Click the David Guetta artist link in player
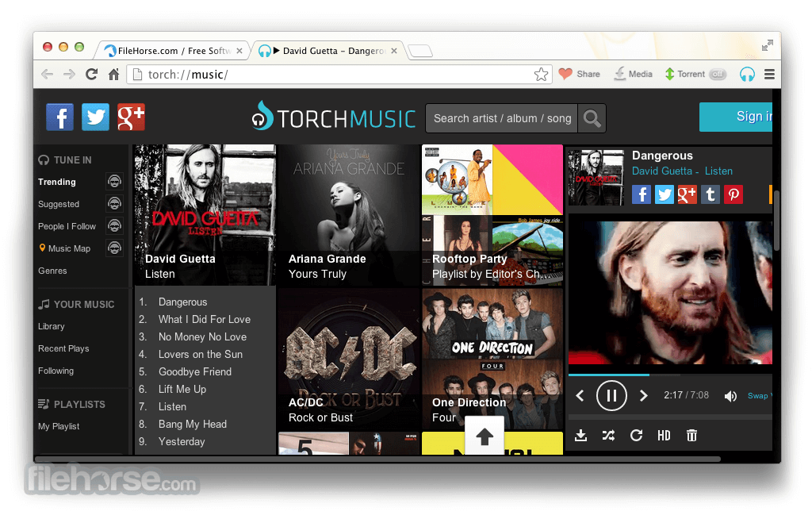Image resolution: width=812 pixels, height=519 pixels. tap(662, 171)
